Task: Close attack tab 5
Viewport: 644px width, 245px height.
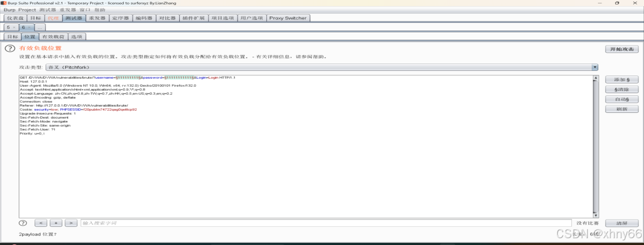Action: click(x=14, y=27)
